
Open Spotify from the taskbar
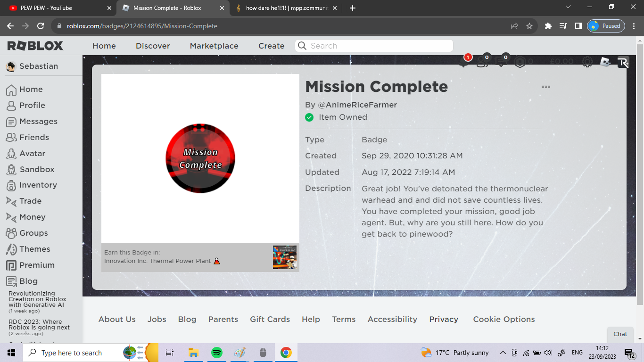pos(216,353)
